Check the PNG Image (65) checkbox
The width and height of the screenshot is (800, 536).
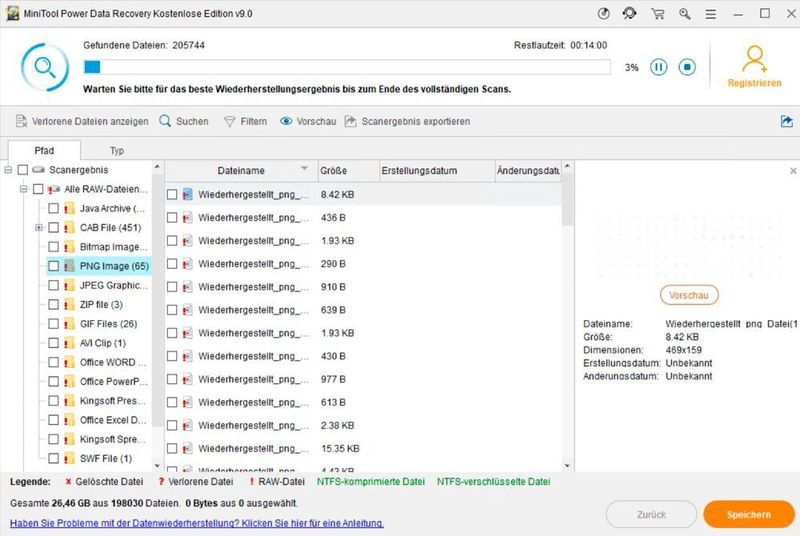[x=54, y=266]
